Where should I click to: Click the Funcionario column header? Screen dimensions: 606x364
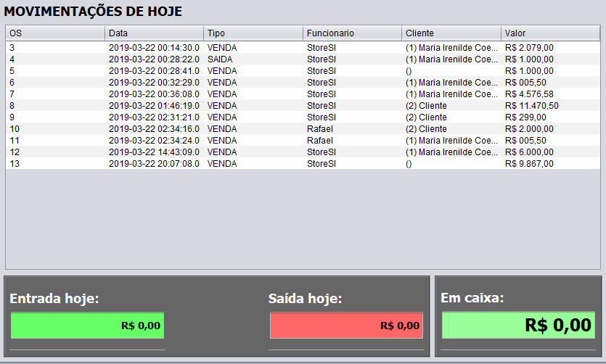point(352,33)
